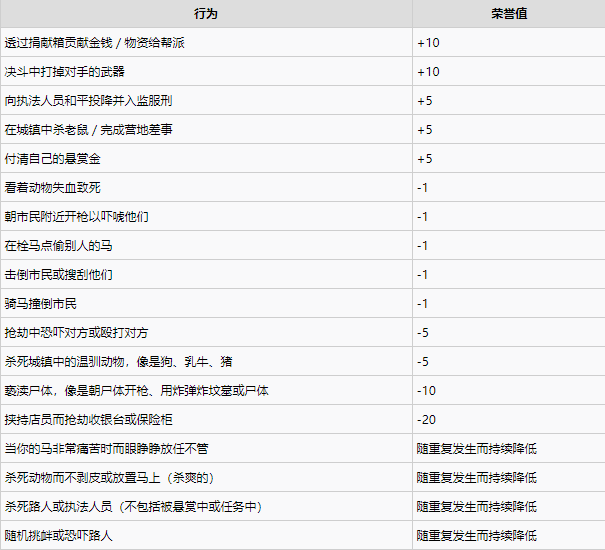
Task: Select the +5 value for '向执法人员和平投降'
Action: (x=425, y=101)
